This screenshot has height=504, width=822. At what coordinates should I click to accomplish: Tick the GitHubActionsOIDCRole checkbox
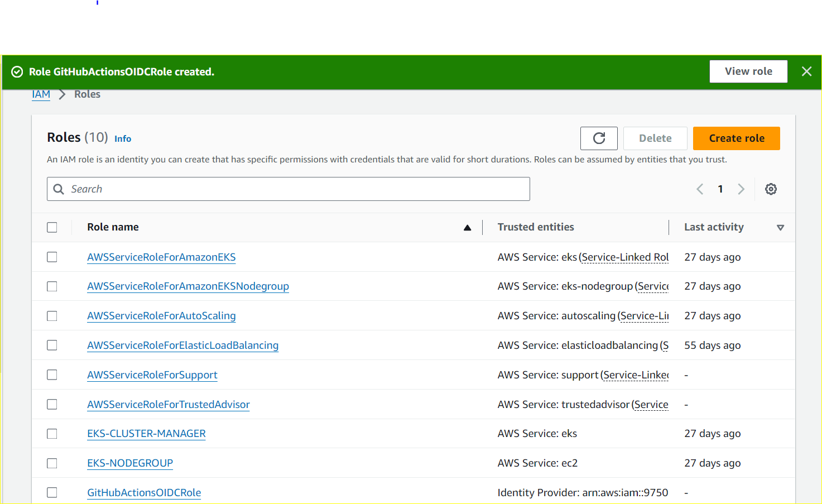click(52, 493)
